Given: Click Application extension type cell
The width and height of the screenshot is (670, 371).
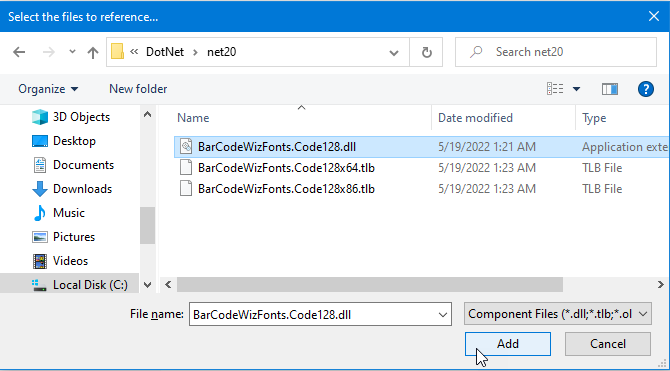Looking at the screenshot, I should (x=625, y=147).
